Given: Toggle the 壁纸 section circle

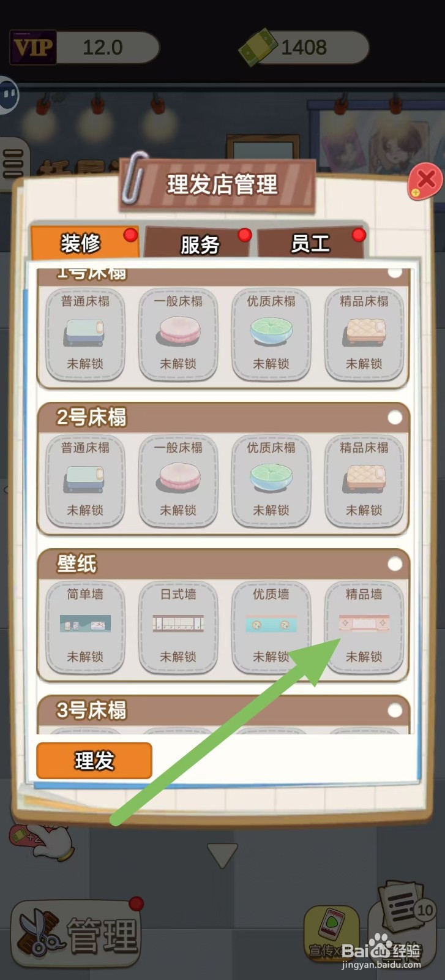Looking at the screenshot, I should [395, 563].
